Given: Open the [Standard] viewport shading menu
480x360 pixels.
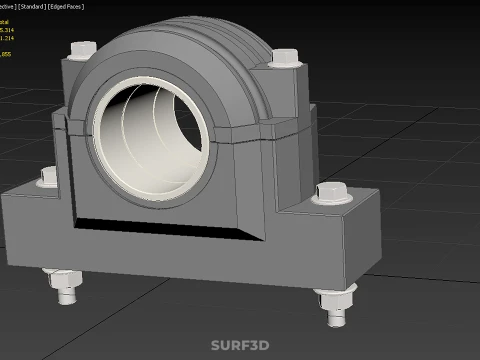Looking at the screenshot, I should [32, 7].
